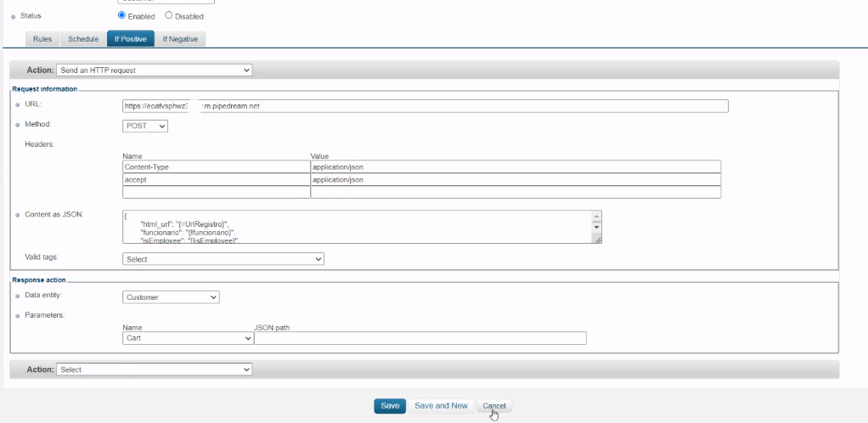Switch to the Rules tab

pyautogui.click(x=42, y=39)
